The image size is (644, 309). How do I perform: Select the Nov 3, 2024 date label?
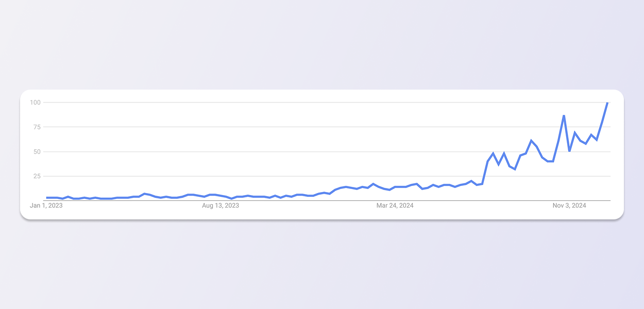click(x=569, y=206)
